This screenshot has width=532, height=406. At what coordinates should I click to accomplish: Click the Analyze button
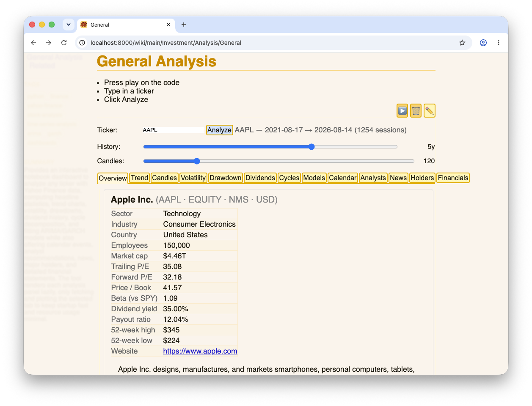pyautogui.click(x=219, y=130)
